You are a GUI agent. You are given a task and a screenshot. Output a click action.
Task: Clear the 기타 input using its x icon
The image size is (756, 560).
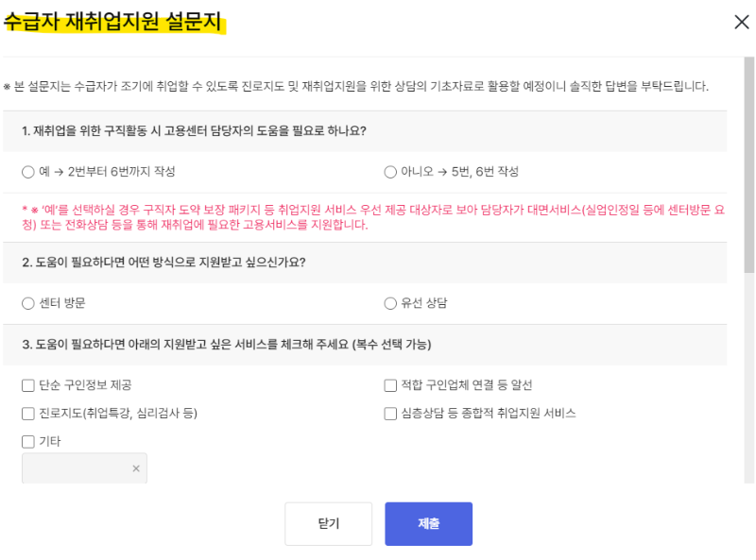(135, 467)
